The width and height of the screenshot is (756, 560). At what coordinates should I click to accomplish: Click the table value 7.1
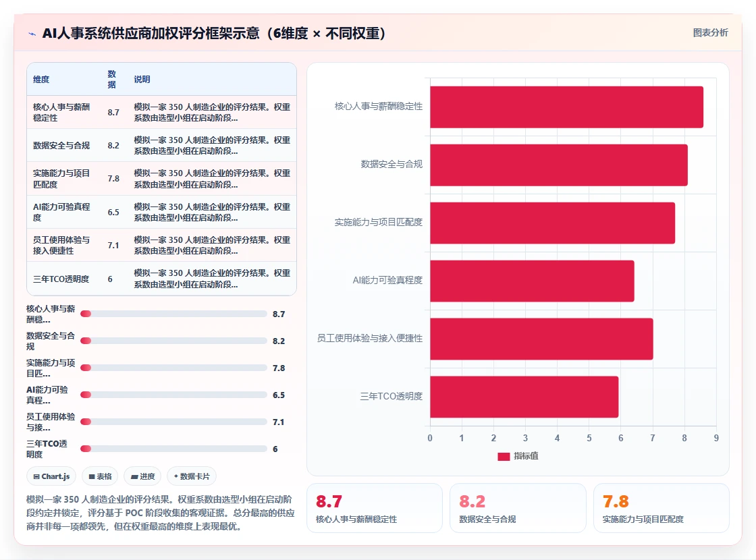[113, 246]
